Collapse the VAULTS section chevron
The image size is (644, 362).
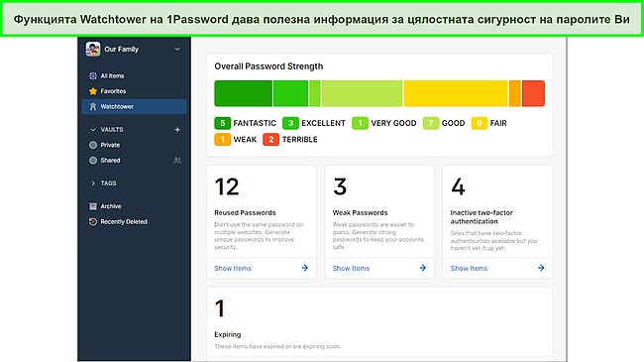point(93,130)
